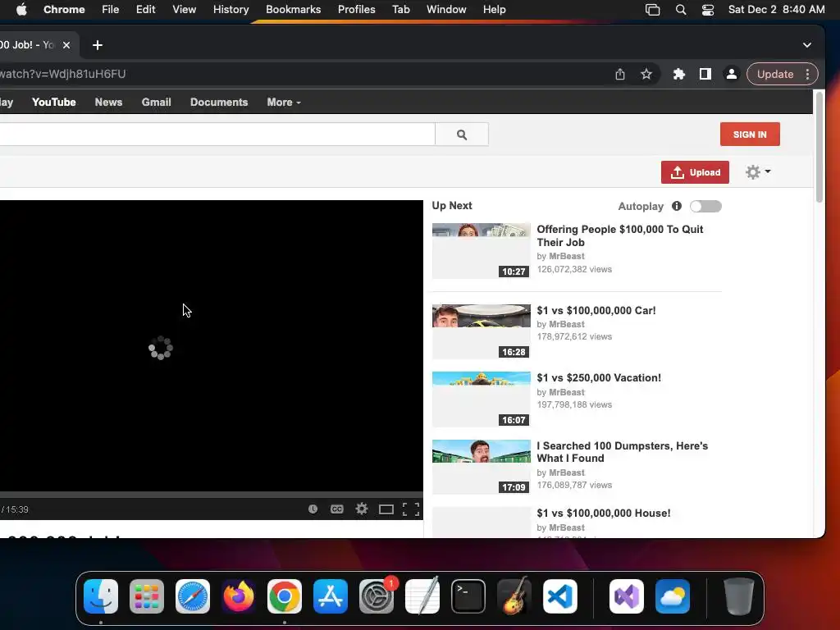Open the Trash in the Dock
840x630 pixels.
(x=739, y=596)
